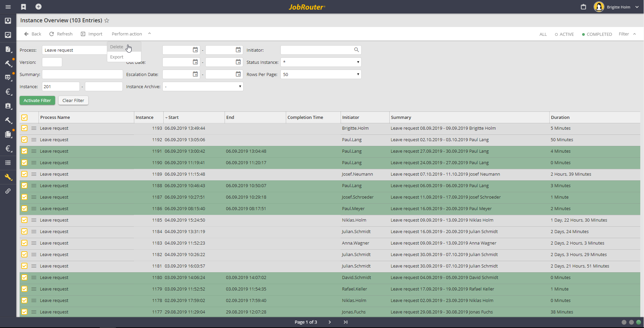Viewport: 644px width, 328px height.
Task: Collapse the Filter panel chevron
Action: 635,34
